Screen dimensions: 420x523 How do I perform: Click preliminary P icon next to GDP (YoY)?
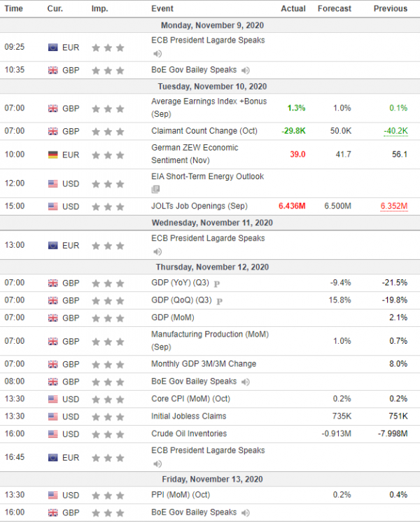(x=217, y=284)
